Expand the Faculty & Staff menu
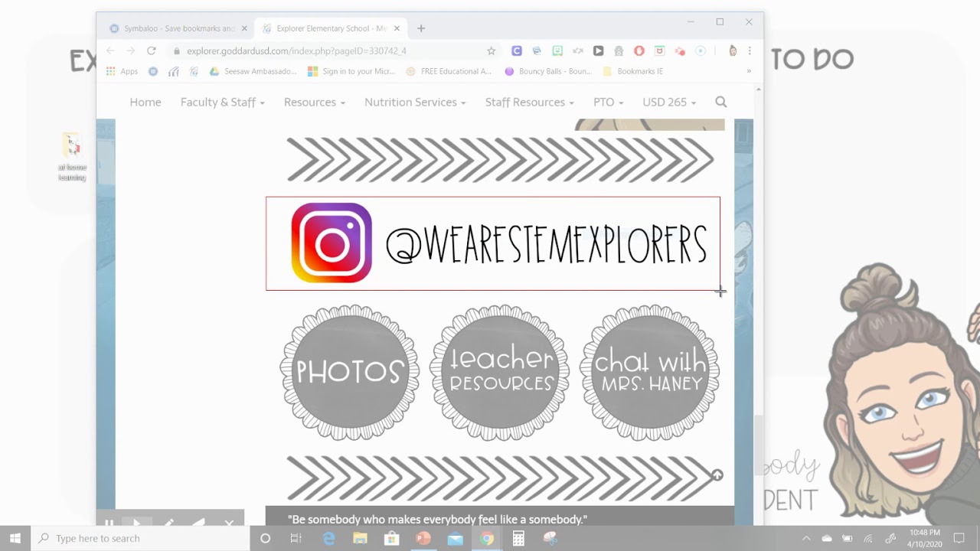 coord(222,102)
